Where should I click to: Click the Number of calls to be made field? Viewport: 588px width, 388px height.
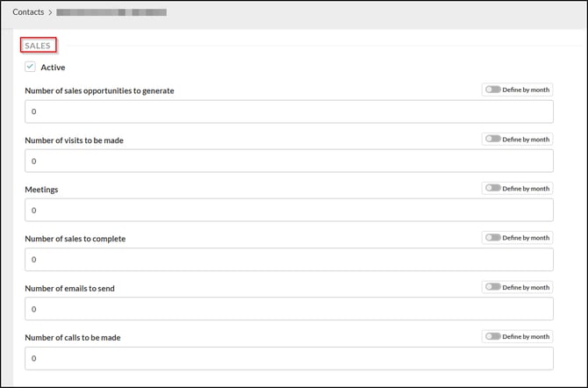[290, 358]
